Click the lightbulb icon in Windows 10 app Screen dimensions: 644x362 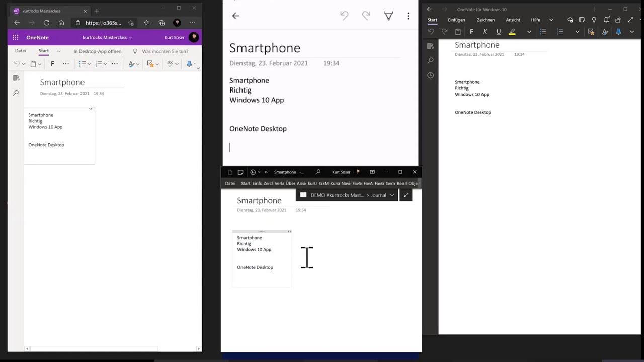pos(594,20)
